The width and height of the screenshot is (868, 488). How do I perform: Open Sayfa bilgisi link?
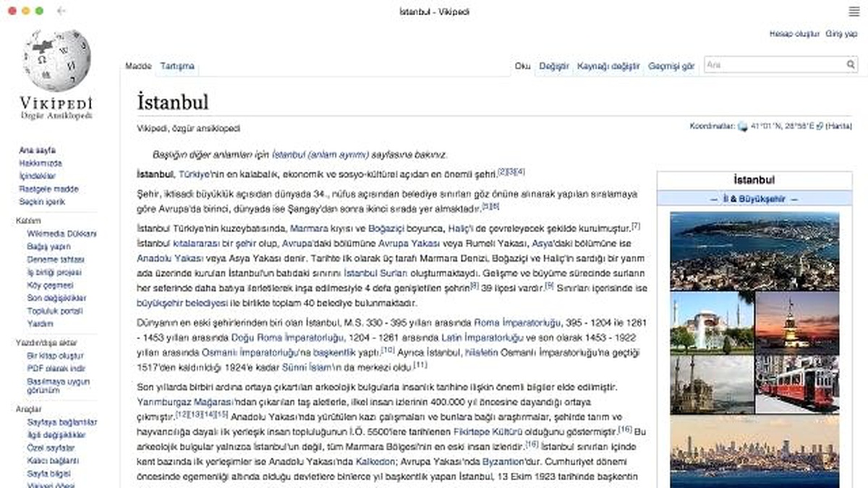(49, 474)
